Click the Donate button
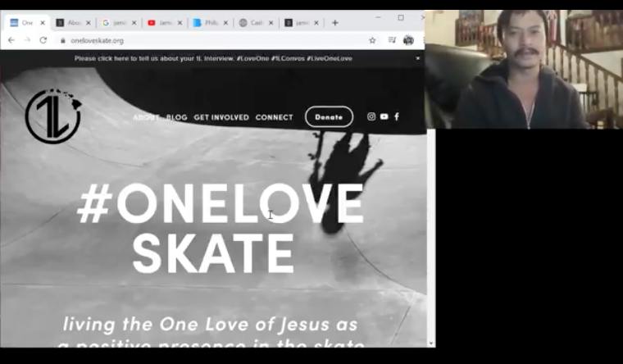 tap(329, 117)
